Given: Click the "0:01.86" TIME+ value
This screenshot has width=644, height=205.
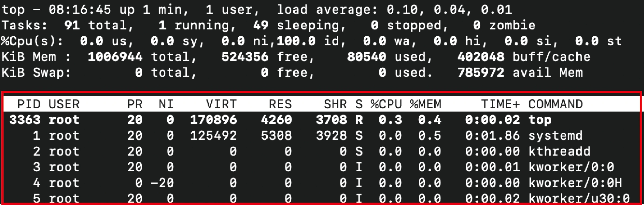Looking at the screenshot, I should [493, 135].
